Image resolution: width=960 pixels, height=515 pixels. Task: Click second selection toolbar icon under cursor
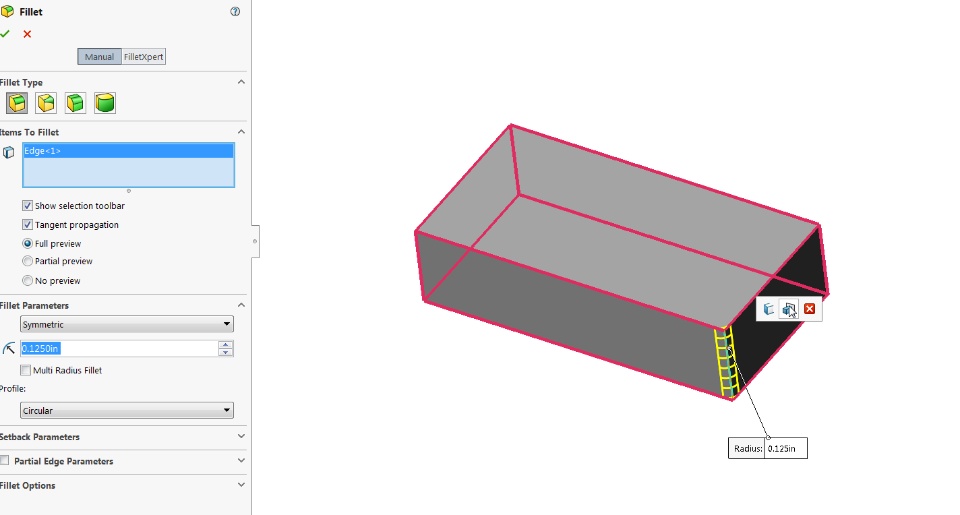[789, 309]
